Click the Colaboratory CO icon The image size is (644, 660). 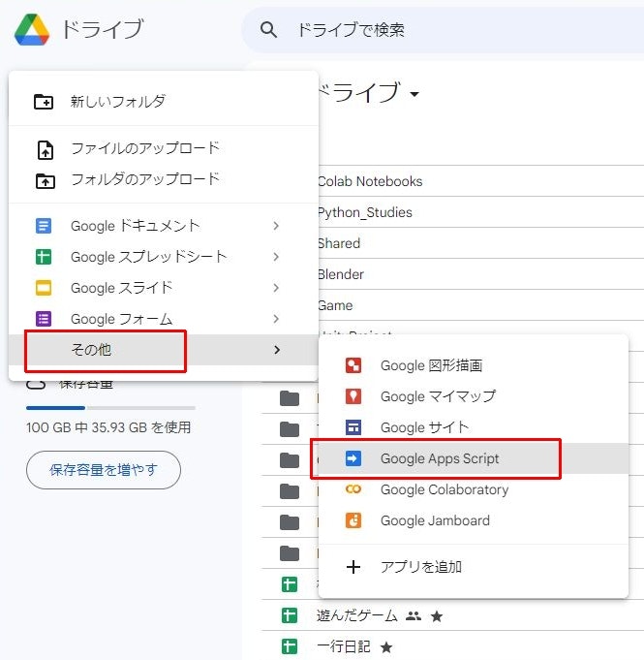(353, 489)
